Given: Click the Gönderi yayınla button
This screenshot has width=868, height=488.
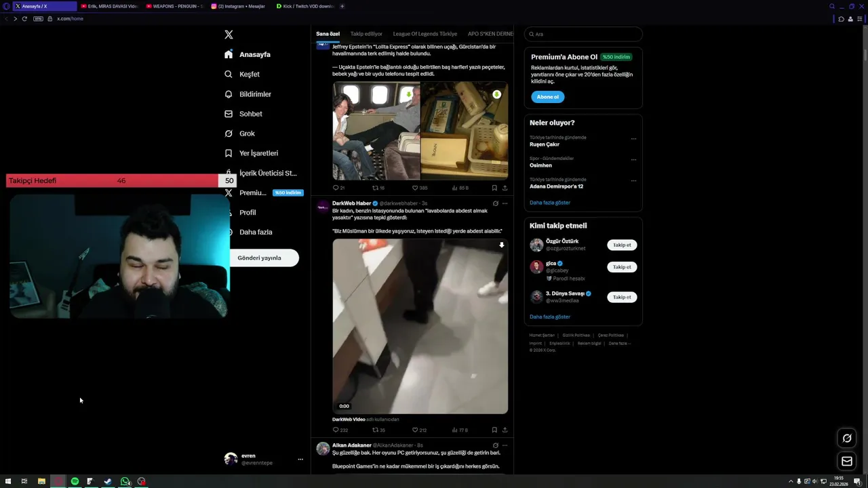Looking at the screenshot, I should (x=264, y=258).
